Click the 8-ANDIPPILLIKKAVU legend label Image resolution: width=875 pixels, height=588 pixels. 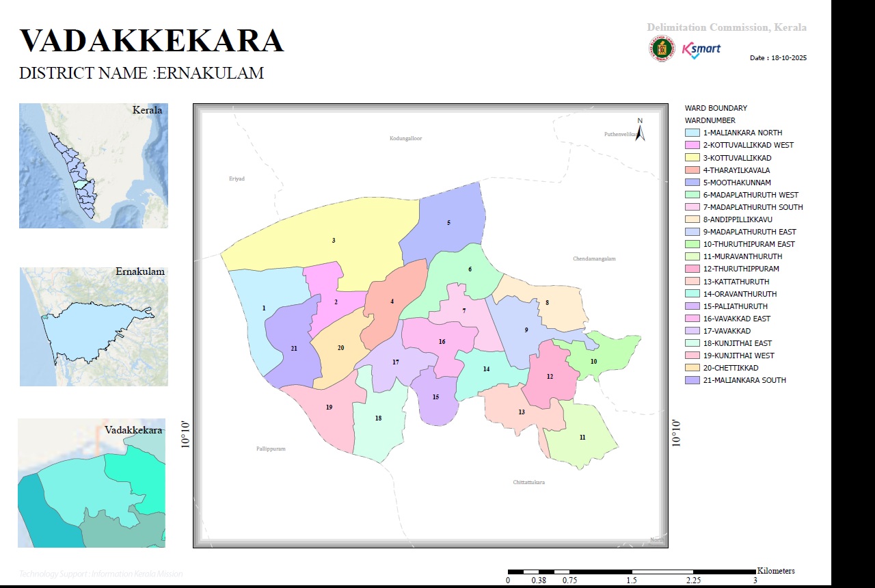click(738, 219)
